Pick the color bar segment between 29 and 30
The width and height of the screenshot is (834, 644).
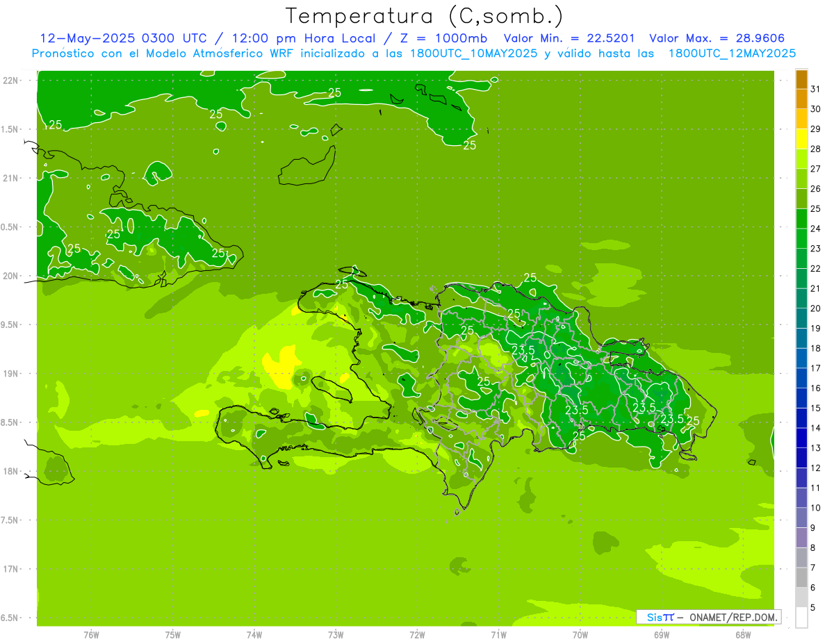tap(801, 119)
